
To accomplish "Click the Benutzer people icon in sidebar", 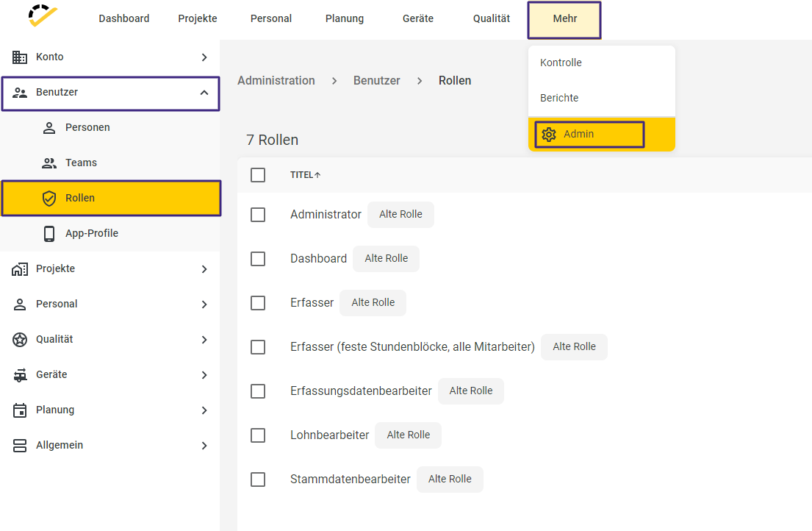I will [x=20, y=93].
